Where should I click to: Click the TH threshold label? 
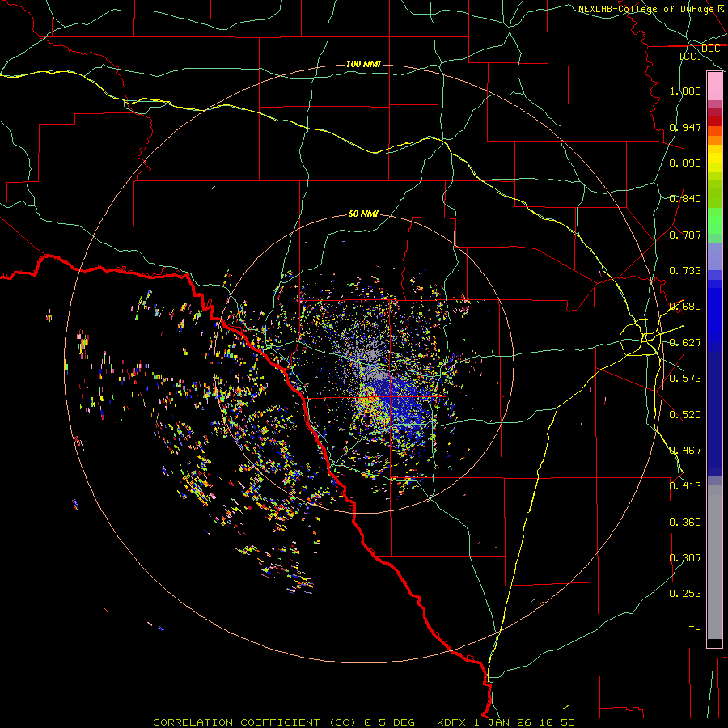[695, 630]
